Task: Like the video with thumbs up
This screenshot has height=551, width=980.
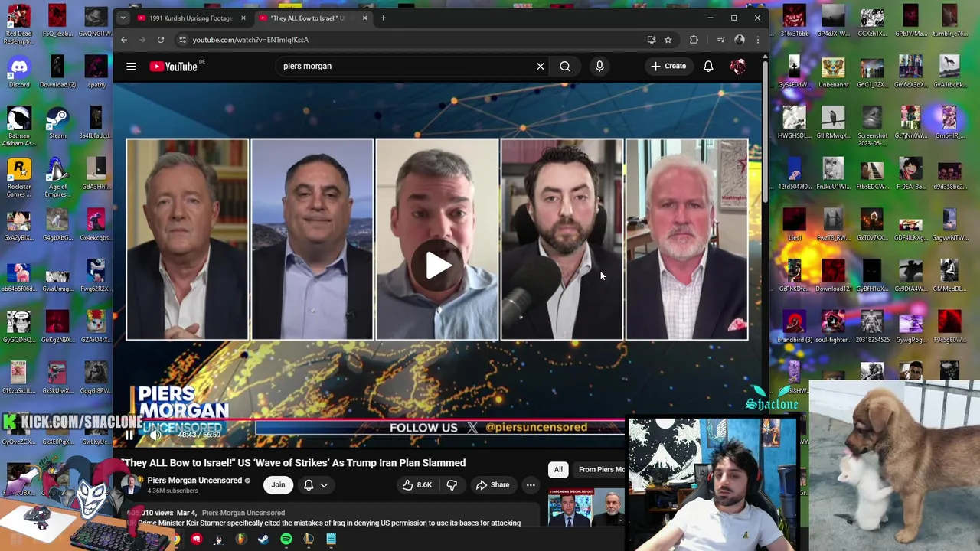Action: [x=416, y=484]
